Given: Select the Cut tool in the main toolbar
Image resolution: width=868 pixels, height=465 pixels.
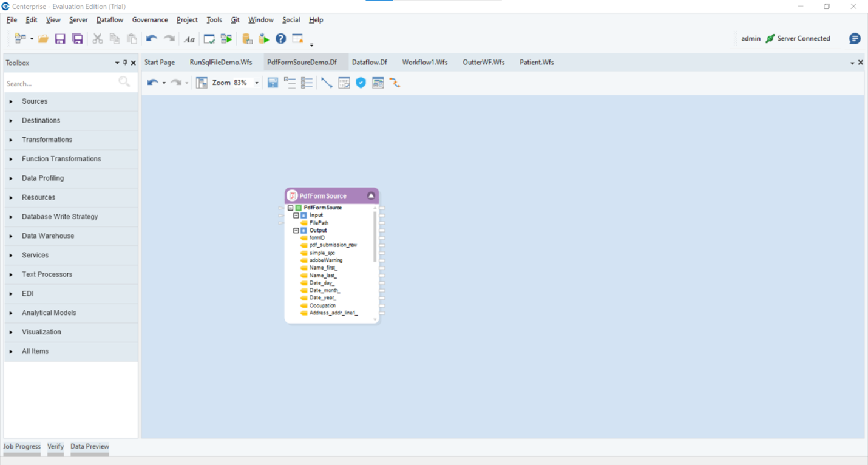Looking at the screenshot, I should click(x=98, y=38).
